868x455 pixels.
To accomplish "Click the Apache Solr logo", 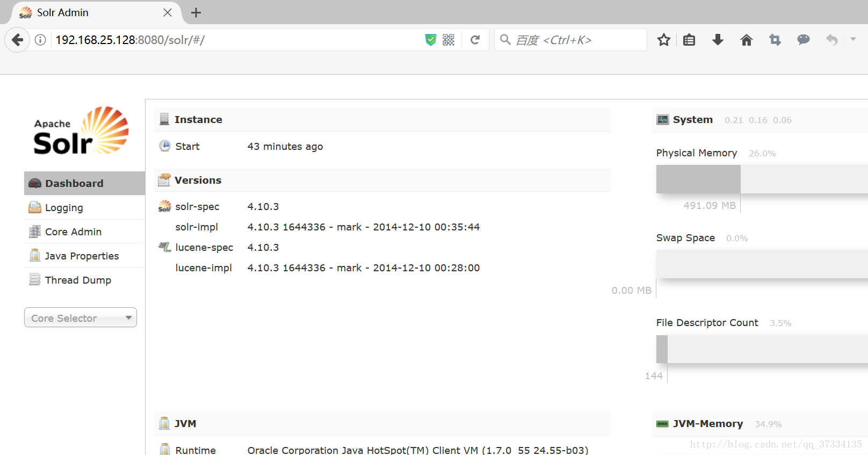I will tap(81, 131).
